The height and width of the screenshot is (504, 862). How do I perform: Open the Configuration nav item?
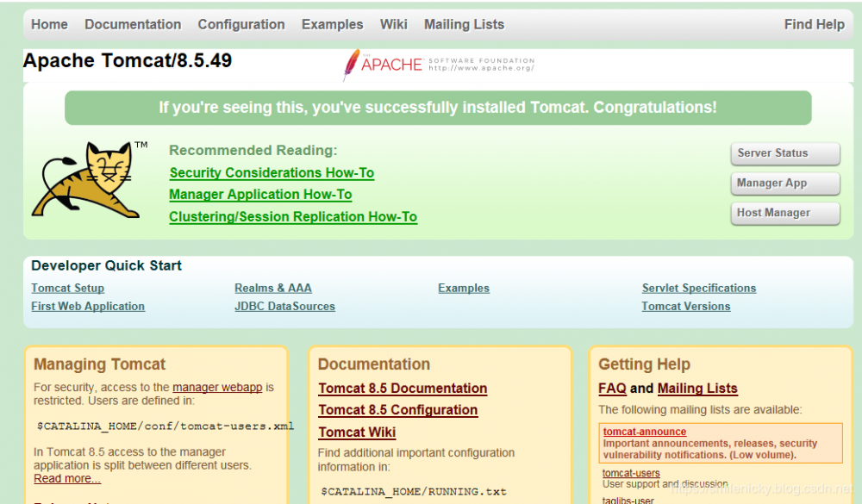click(x=241, y=25)
